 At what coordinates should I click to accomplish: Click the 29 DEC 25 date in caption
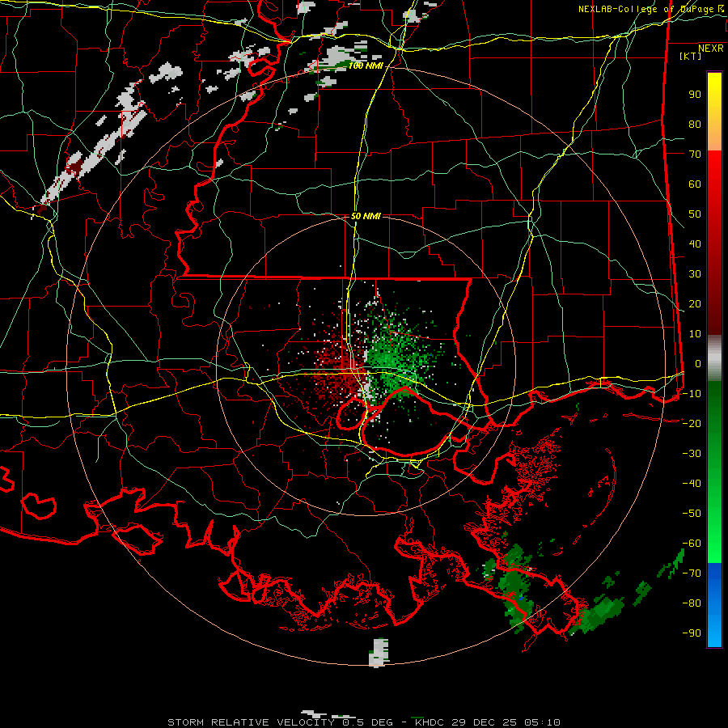click(485, 722)
